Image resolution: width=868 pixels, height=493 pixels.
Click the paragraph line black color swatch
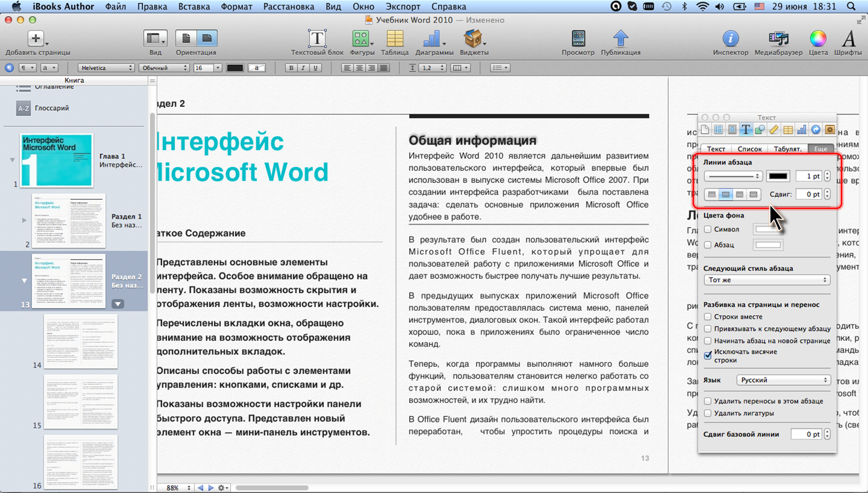click(x=778, y=176)
